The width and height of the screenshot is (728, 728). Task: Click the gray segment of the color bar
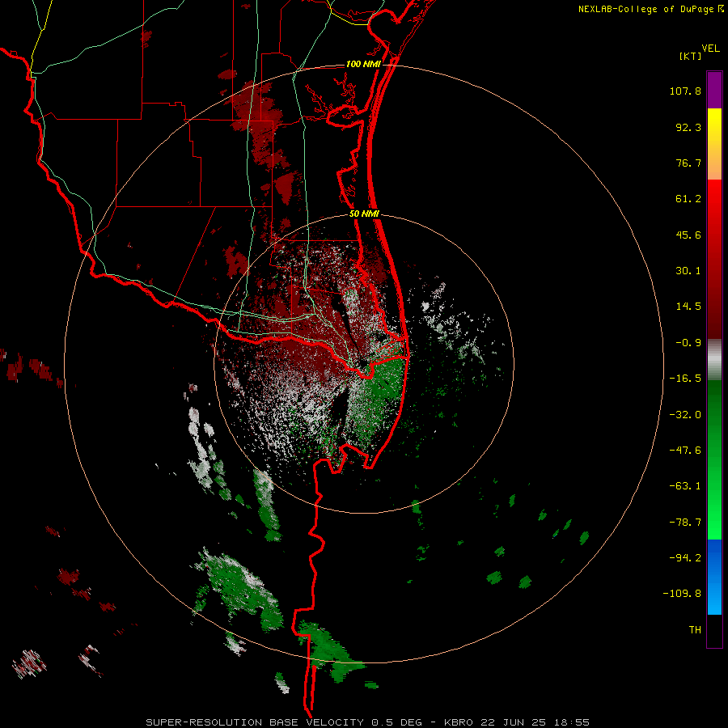click(714, 360)
